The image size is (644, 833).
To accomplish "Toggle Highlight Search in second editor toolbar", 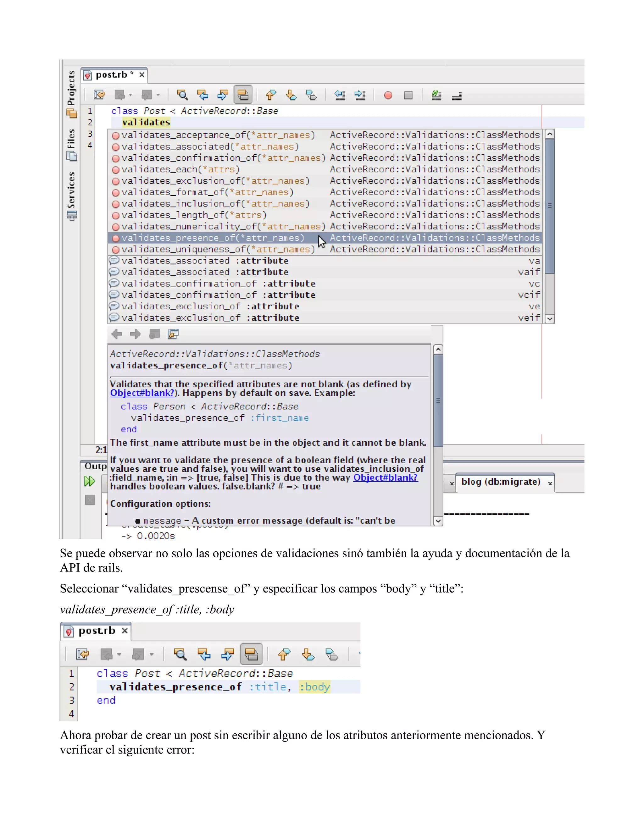I will point(252,654).
